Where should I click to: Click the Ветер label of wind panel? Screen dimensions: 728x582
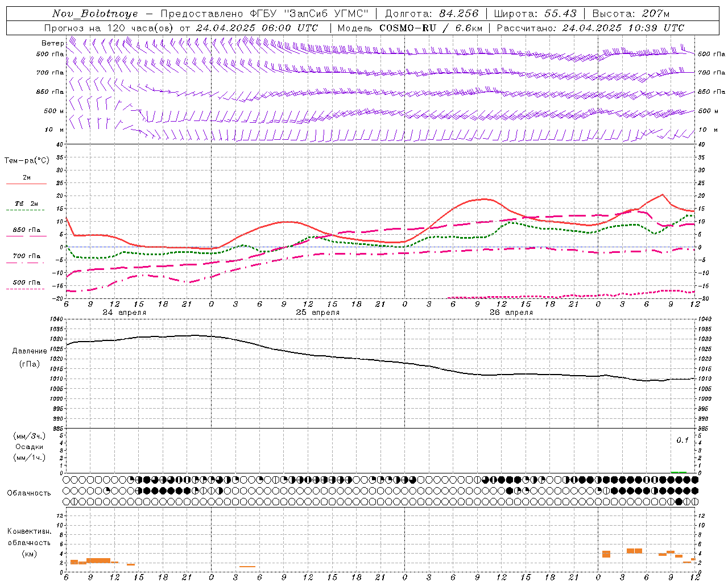[x=52, y=43]
